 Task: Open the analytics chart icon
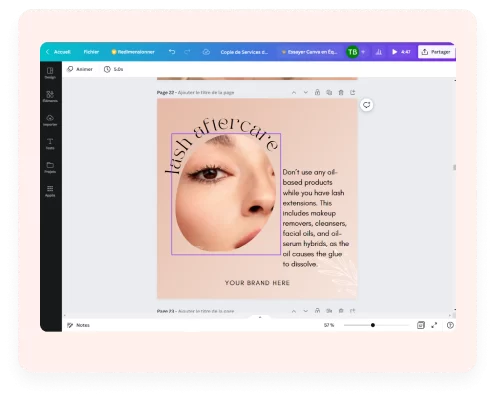point(379,52)
